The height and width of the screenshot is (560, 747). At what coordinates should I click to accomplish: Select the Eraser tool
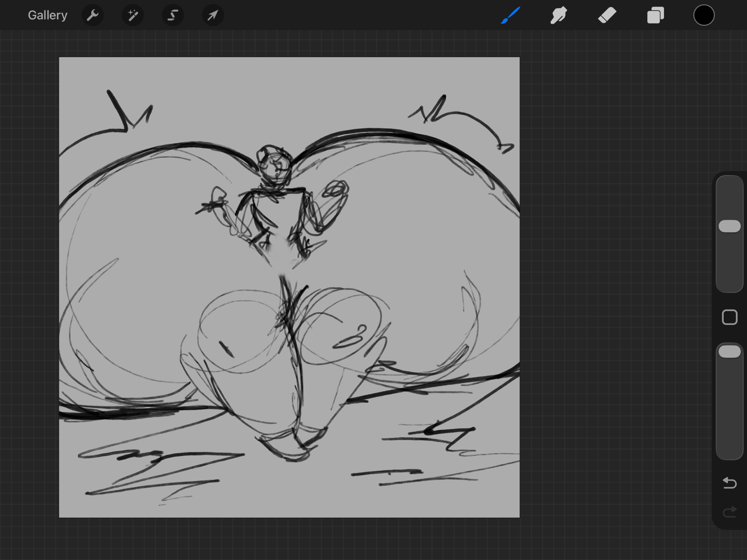pyautogui.click(x=607, y=15)
